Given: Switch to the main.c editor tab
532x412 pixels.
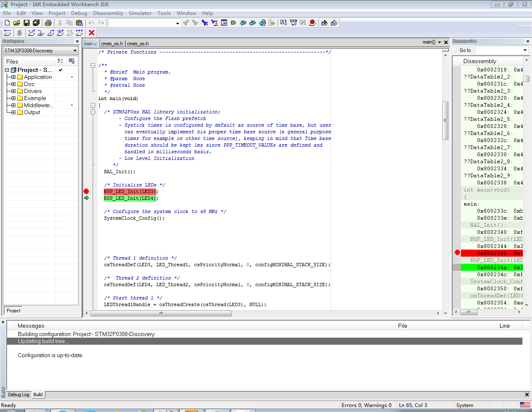Looking at the screenshot, I should click(90, 43).
